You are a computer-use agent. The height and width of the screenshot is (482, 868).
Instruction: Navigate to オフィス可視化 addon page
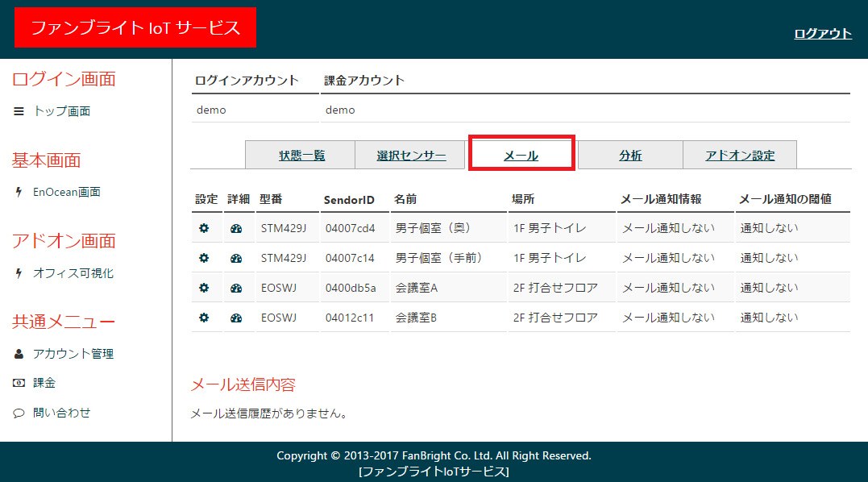point(73,273)
